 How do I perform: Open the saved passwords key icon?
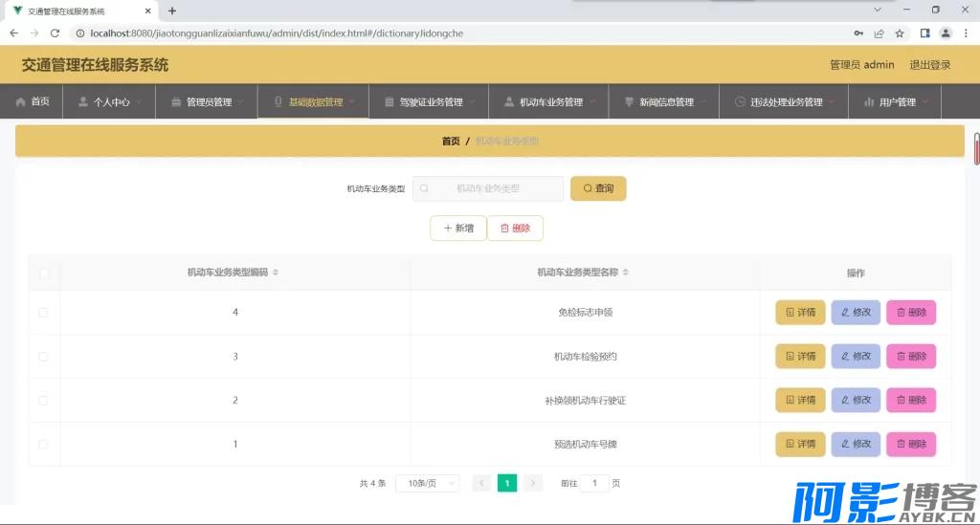[x=858, y=33]
